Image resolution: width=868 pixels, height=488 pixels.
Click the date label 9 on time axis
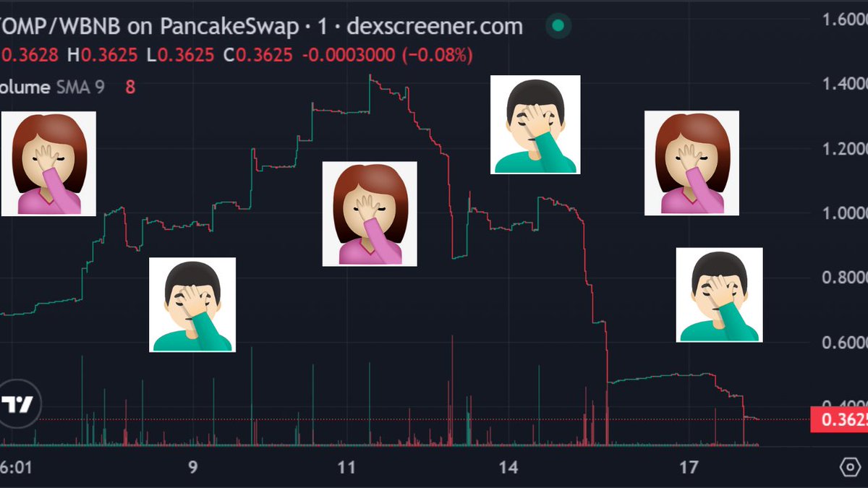tap(192, 468)
